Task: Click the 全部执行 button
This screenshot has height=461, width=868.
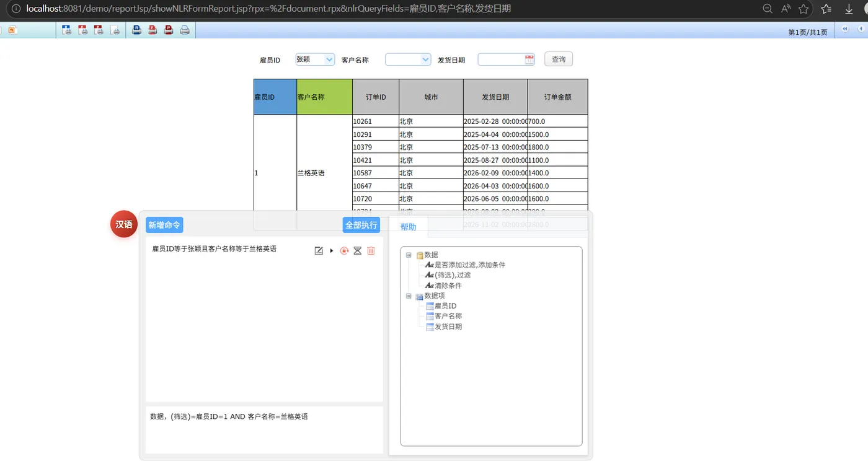Action: [361, 225]
